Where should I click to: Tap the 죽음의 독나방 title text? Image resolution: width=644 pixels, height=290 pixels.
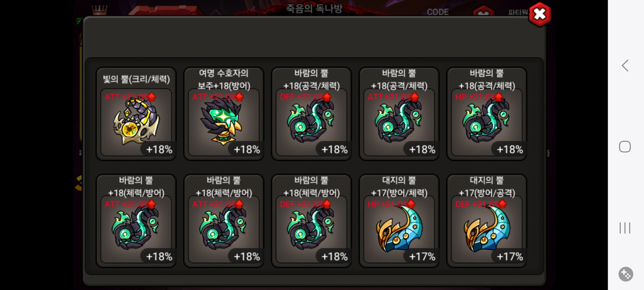point(314,8)
